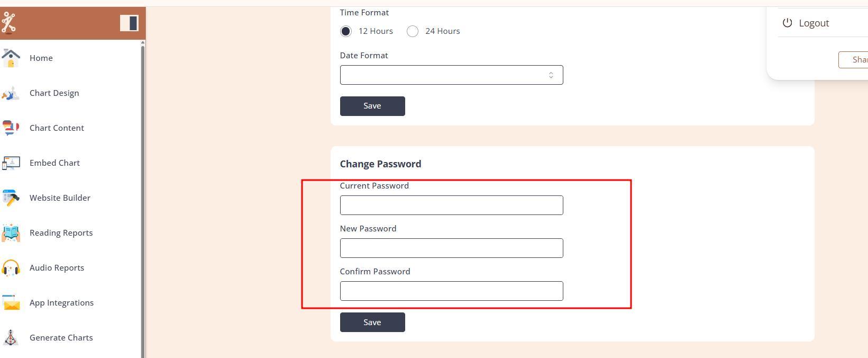Select the 12 Hours radio button
868x358 pixels.
point(346,31)
